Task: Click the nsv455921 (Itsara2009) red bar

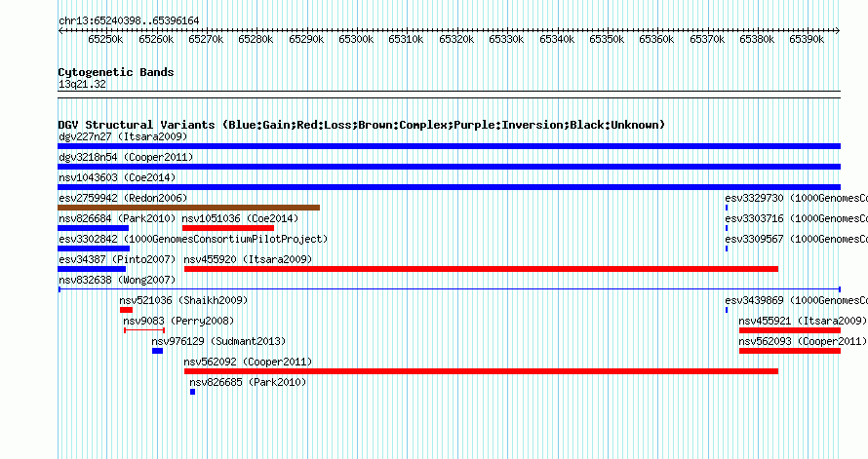Action: [790, 330]
